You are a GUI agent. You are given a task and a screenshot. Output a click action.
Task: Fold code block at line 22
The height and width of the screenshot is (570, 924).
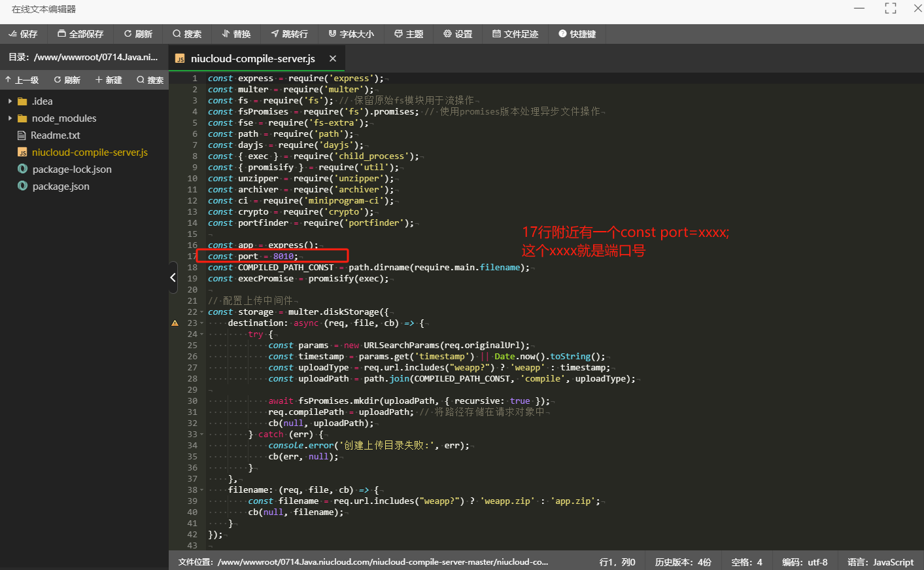pyautogui.click(x=201, y=313)
